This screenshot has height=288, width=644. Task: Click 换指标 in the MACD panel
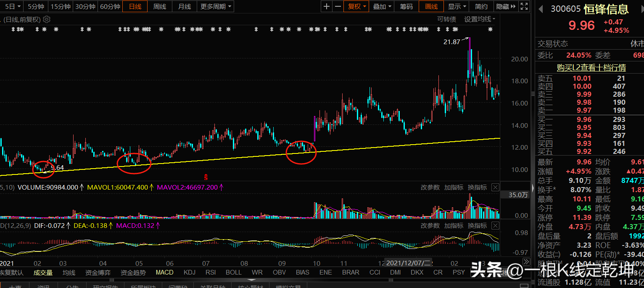point(478,226)
